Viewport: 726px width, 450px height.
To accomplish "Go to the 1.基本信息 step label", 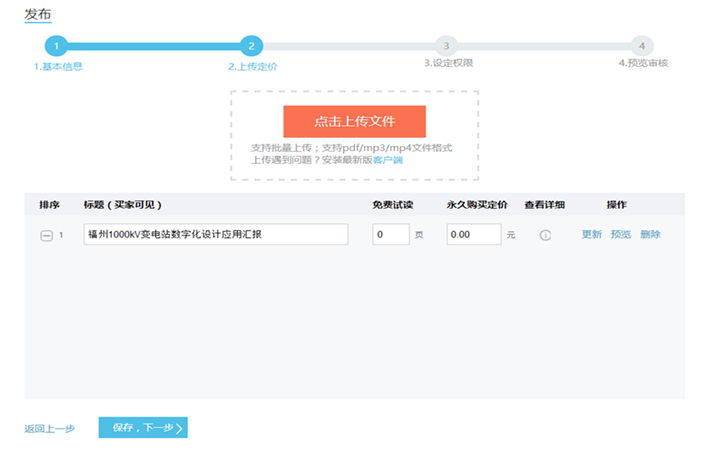I will (x=58, y=66).
